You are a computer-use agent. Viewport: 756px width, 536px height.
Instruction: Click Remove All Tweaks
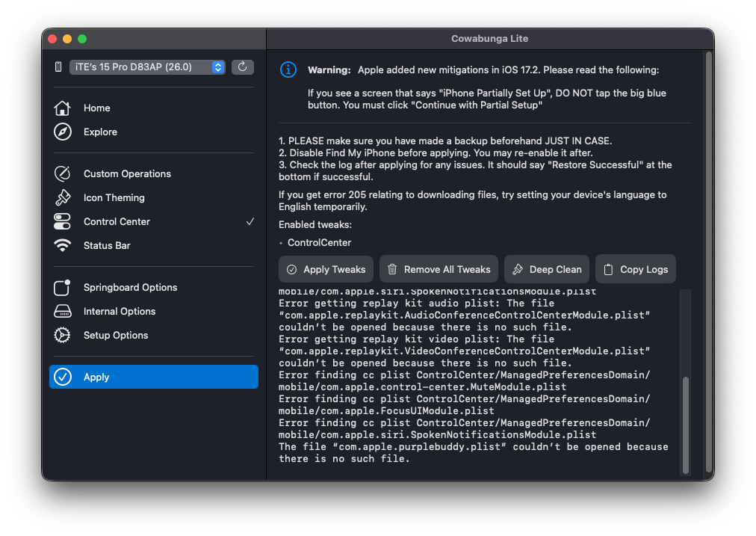(x=439, y=269)
